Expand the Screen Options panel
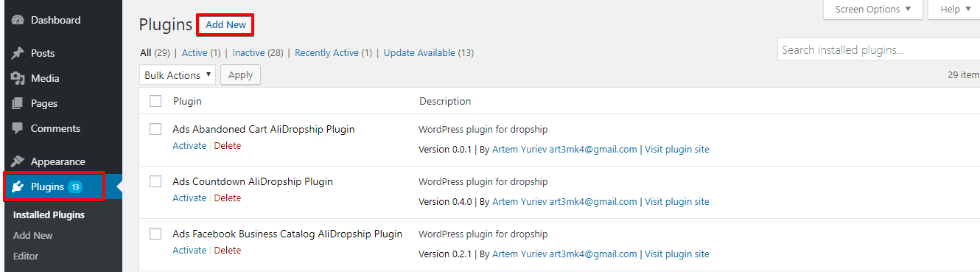The image size is (980, 272). click(872, 10)
